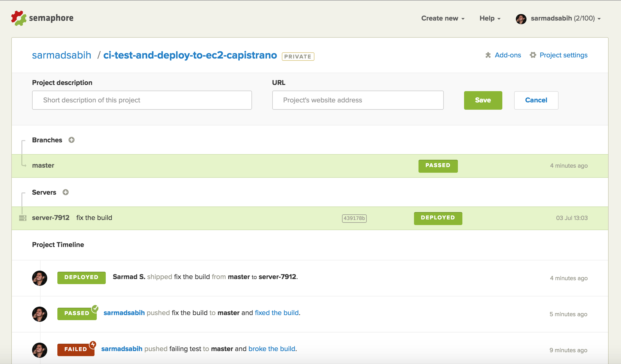The width and height of the screenshot is (621, 364).
Task: Click master branch '4 minutes ago' timestamp
Action: tap(569, 166)
